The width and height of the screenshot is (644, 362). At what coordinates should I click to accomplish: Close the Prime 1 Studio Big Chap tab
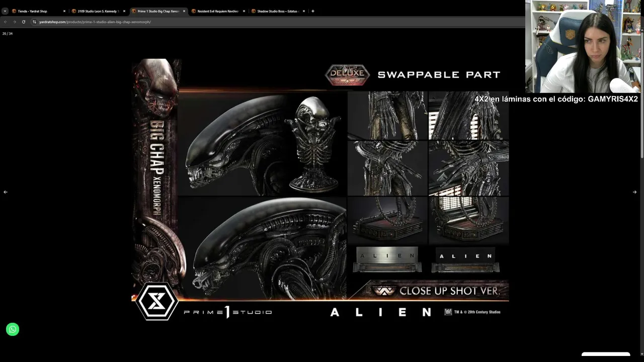point(184,11)
